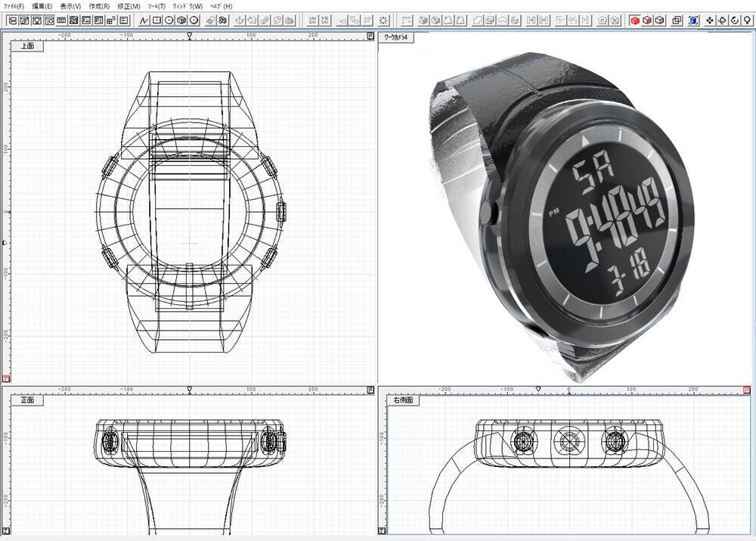Select the rectangle shape tool
The width and height of the screenshot is (756, 541).
(156, 20)
